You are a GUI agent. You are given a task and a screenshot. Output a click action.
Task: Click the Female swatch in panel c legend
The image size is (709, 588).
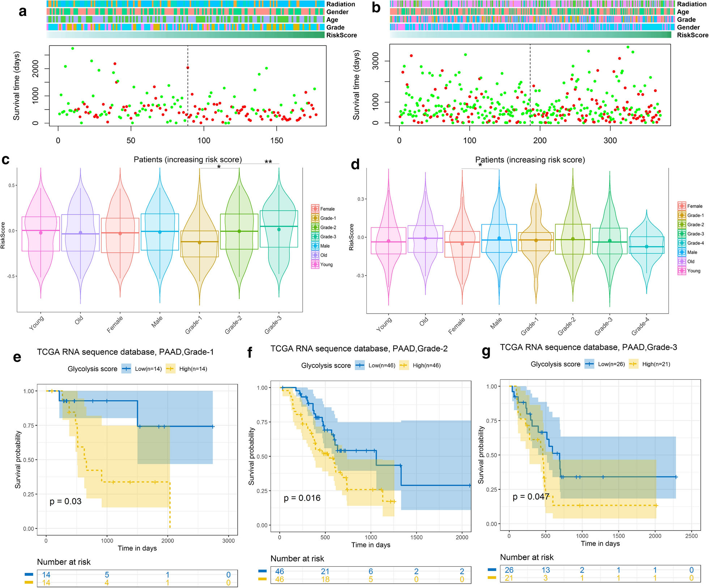coord(315,209)
